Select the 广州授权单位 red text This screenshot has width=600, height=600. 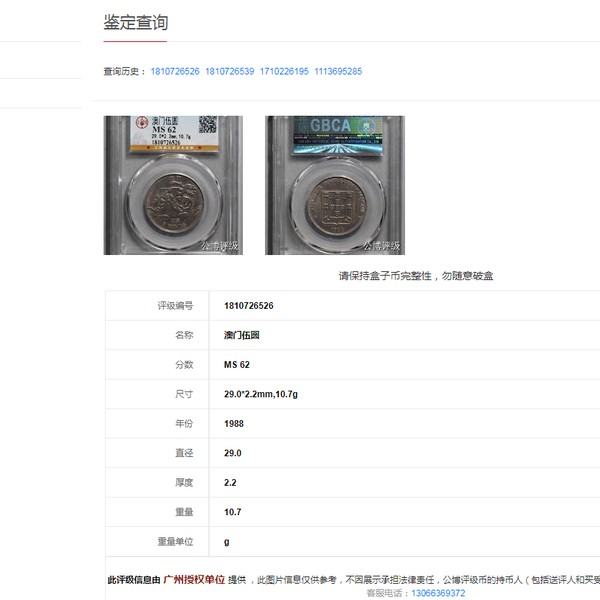pyautogui.click(x=194, y=580)
